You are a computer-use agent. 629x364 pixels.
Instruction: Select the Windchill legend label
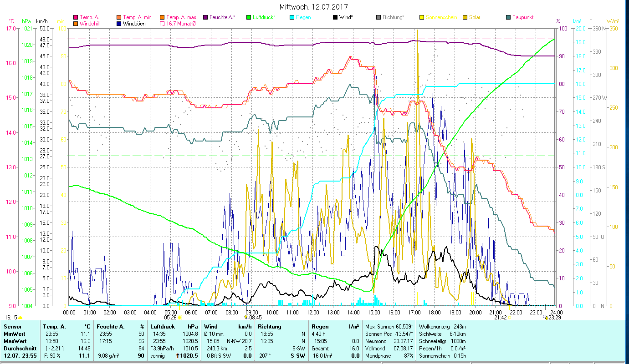point(89,23)
